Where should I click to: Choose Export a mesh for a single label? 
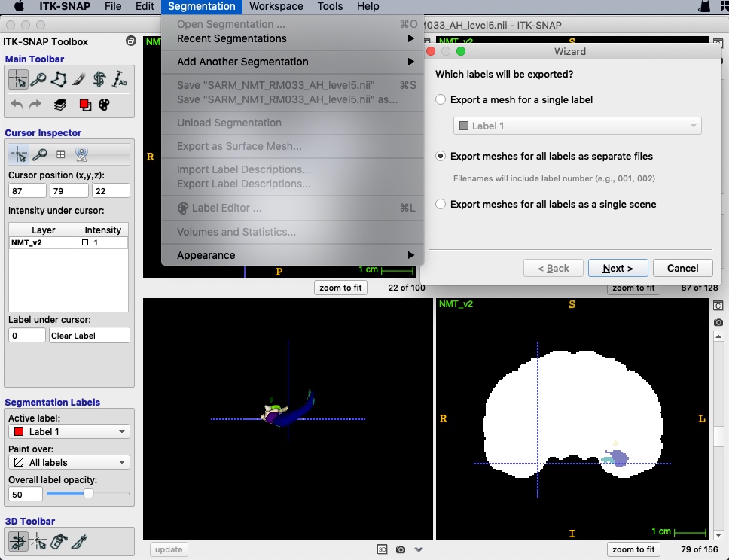441,99
